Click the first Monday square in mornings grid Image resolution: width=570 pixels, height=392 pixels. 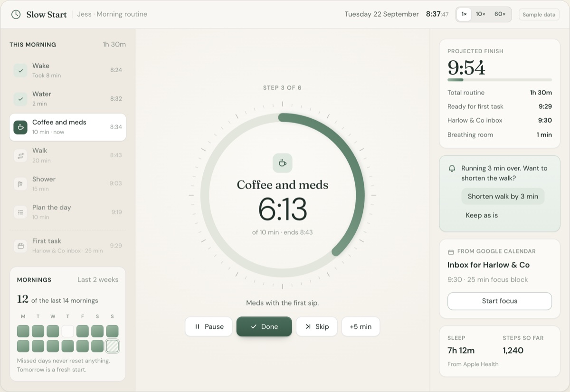click(23, 331)
